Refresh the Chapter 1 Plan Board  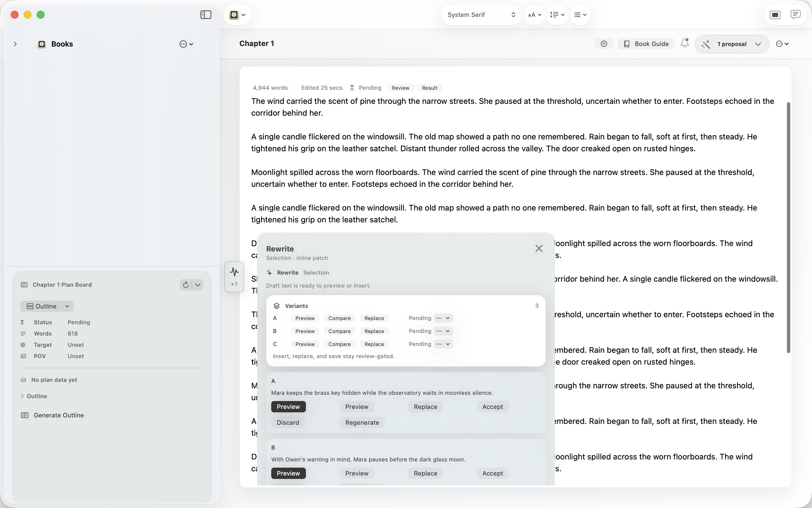[x=186, y=284]
